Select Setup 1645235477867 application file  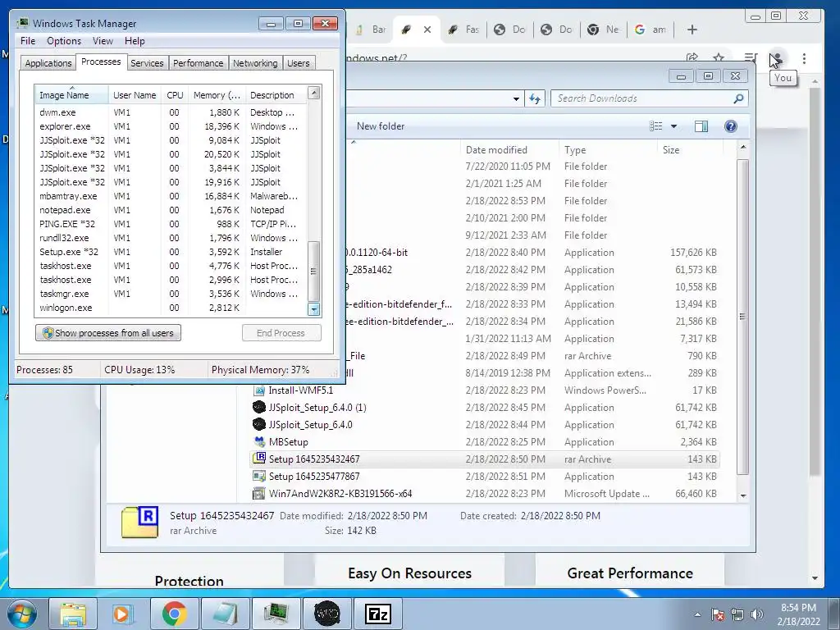(x=485, y=477)
